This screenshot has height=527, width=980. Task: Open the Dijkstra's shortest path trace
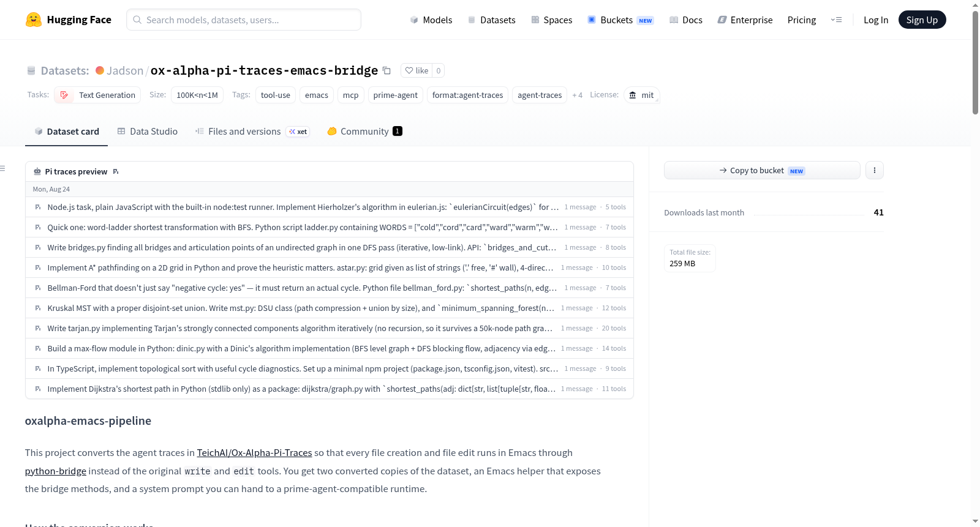pyautogui.click(x=330, y=389)
